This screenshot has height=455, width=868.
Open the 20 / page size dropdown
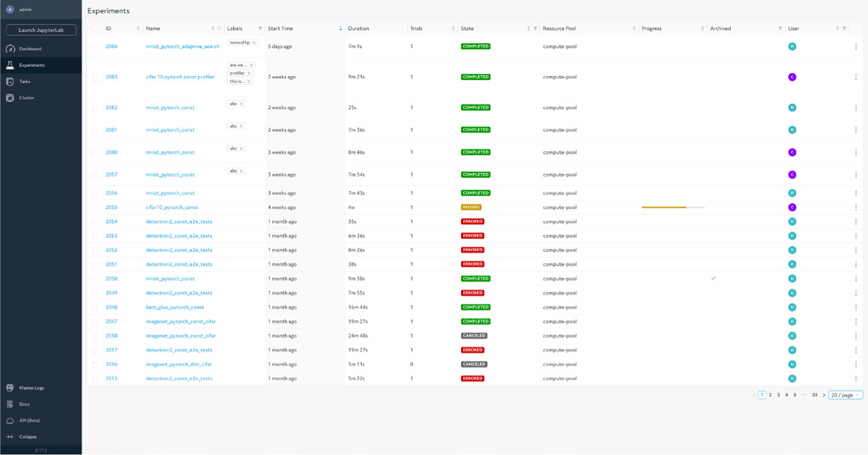[845, 395]
